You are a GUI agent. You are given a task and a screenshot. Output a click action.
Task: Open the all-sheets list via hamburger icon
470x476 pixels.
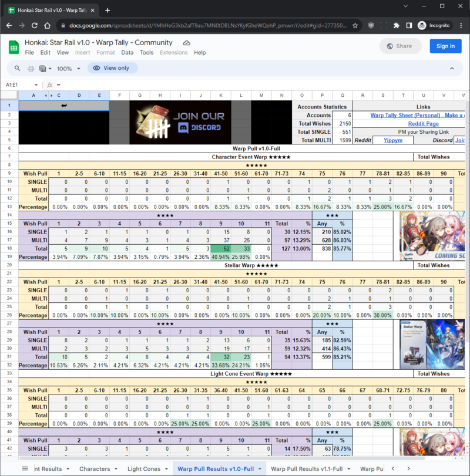[25, 468]
